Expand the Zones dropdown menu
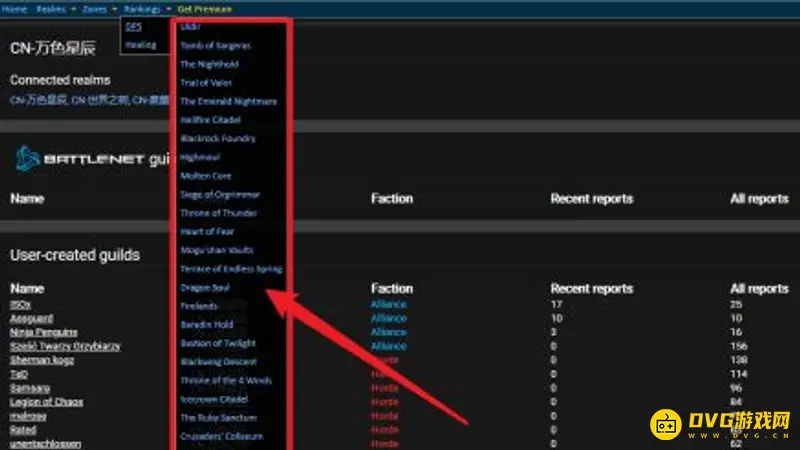This screenshot has width=800, height=450. 99,9
